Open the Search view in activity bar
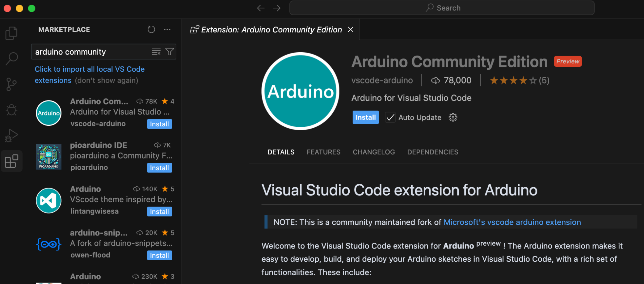644x284 pixels. click(11, 58)
